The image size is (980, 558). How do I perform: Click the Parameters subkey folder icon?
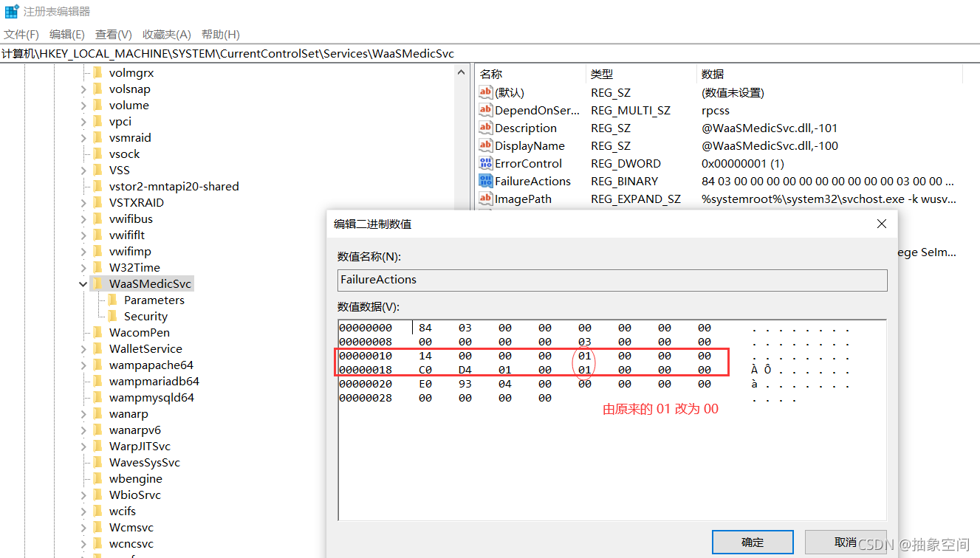click(x=112, y=300)
